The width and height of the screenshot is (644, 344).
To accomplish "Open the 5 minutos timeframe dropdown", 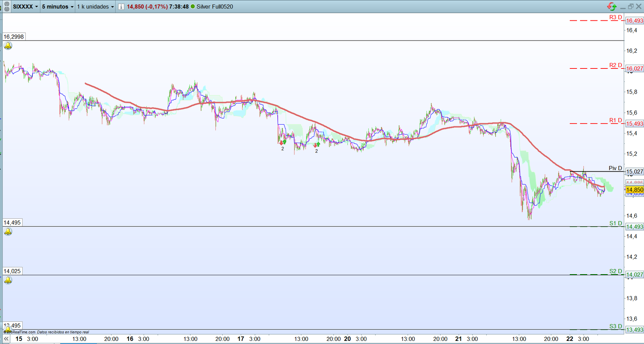I will point(57,6).
